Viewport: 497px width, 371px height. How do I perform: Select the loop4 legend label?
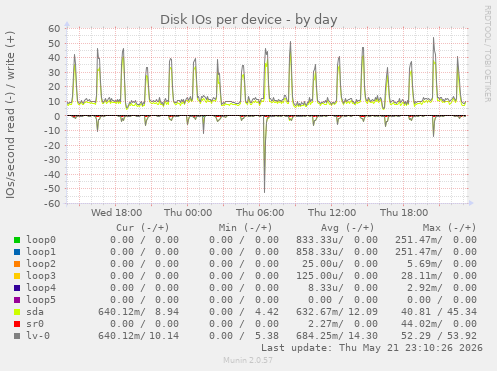(x=41, y=288)
